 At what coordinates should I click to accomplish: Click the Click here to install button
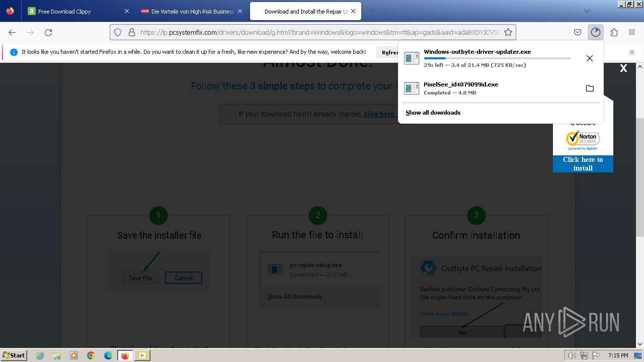tap(583, 164)
